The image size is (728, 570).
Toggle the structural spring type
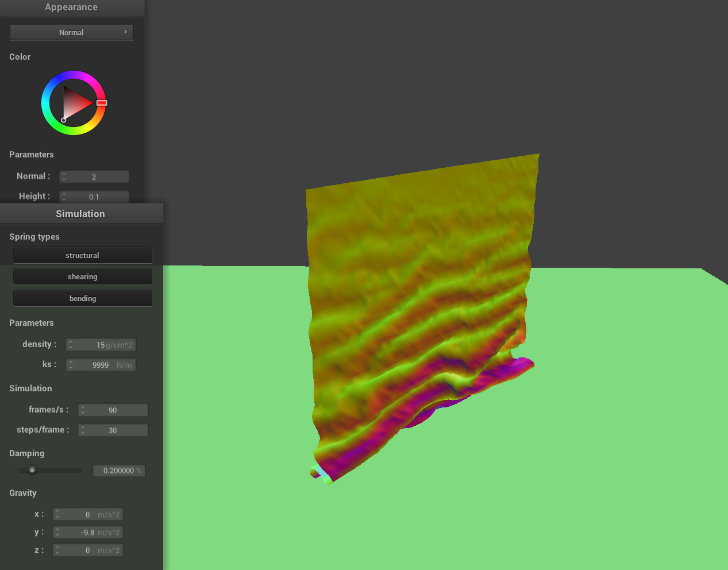pyautogui.click(x=82, y=255)
